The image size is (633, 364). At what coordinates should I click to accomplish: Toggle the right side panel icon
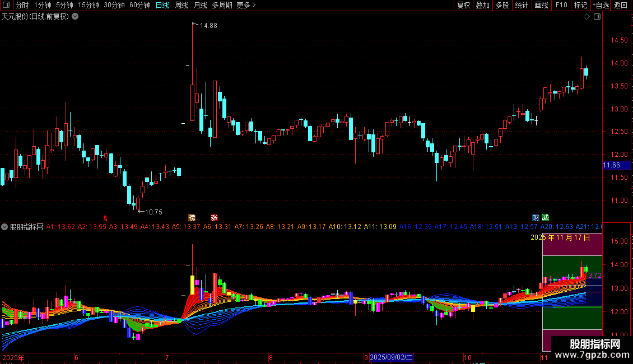point(597,17)
